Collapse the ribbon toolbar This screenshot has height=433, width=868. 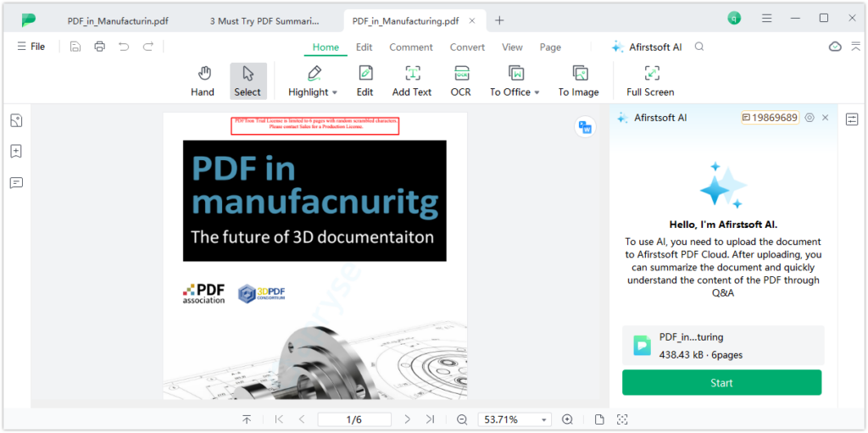[856, 47]
